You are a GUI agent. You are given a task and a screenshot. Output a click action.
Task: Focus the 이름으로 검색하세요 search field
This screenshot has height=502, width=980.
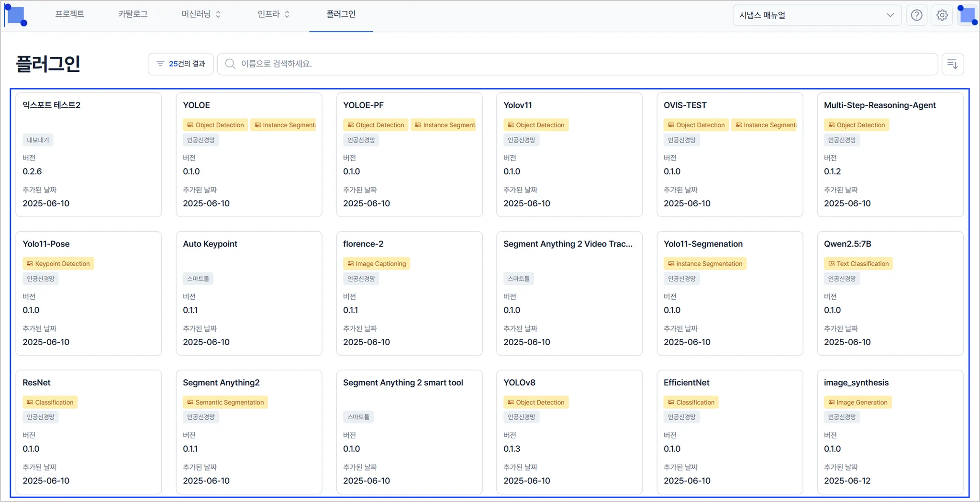coord(578,64)
